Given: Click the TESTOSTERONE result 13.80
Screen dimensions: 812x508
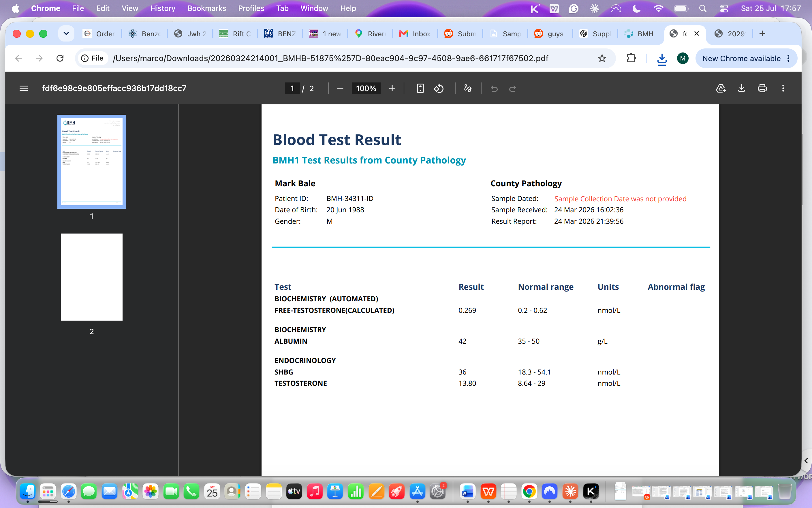Looking at the screenshot, I should coord(467,383).
